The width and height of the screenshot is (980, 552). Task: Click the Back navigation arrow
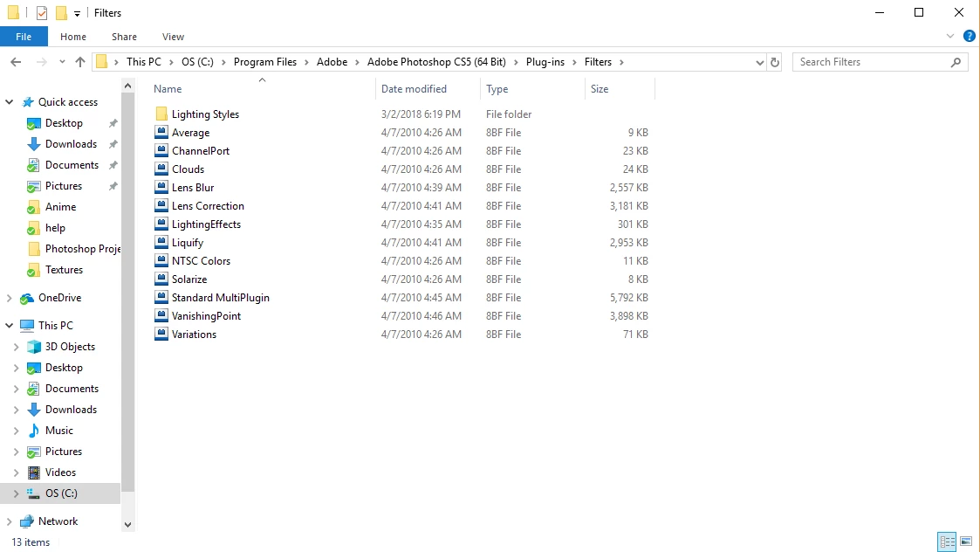[16, 62]
